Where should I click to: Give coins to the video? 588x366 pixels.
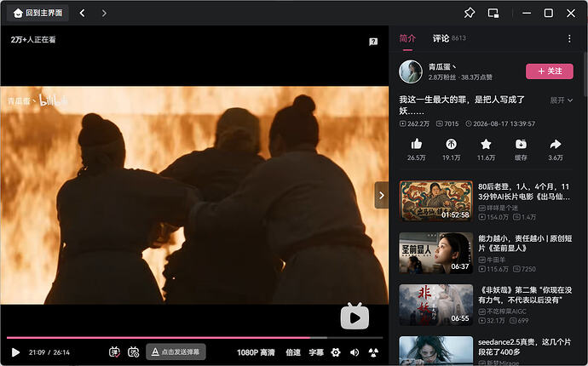451,144
